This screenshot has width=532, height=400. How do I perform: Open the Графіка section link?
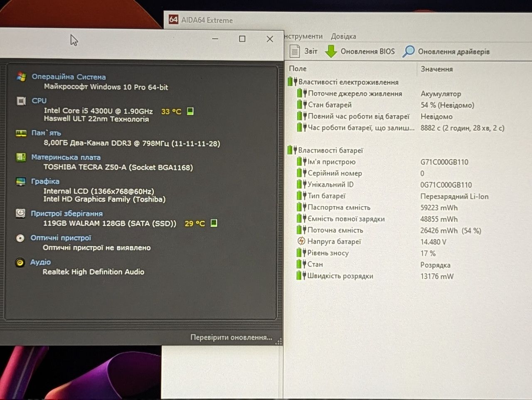point(45,182)
